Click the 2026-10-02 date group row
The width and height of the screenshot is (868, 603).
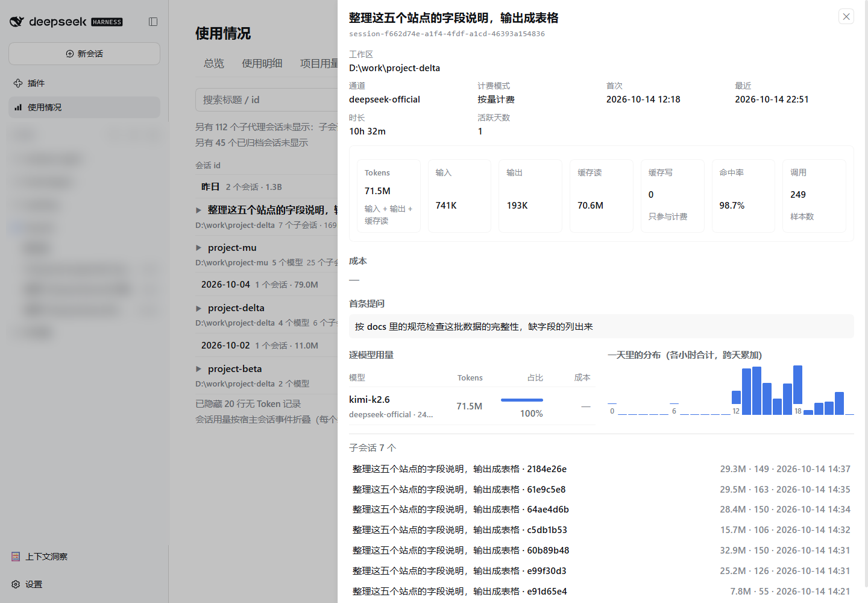(x=266, y=346)
